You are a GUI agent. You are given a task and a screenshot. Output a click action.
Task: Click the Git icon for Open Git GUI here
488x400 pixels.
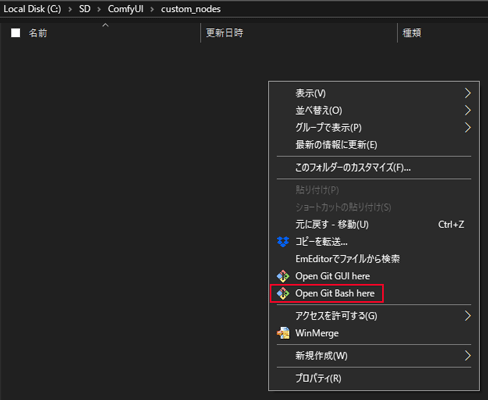[283, 276]
